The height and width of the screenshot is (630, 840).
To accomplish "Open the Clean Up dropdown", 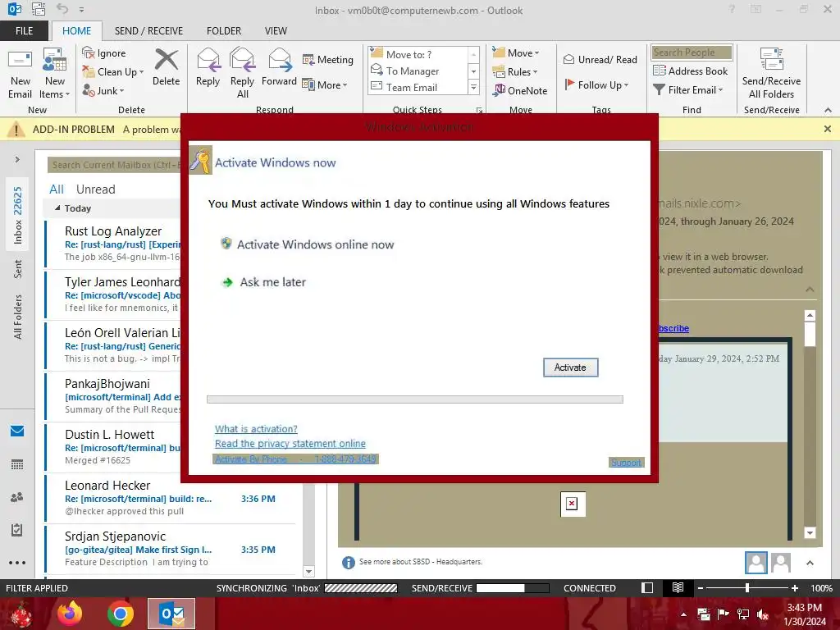I will click(113, 72).
